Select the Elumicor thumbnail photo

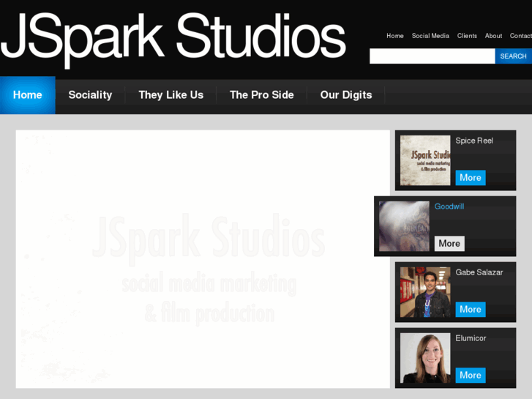[425, 358]
